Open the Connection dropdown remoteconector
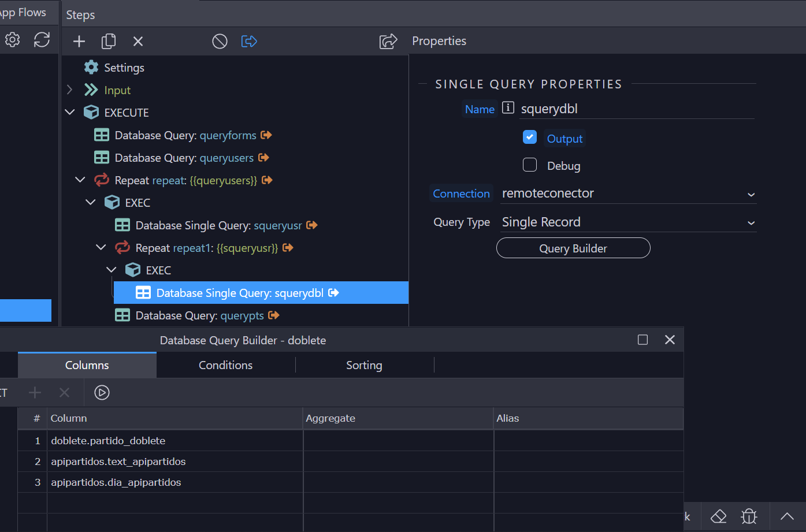Screen dimensions: 806x532 coord(628,194)
